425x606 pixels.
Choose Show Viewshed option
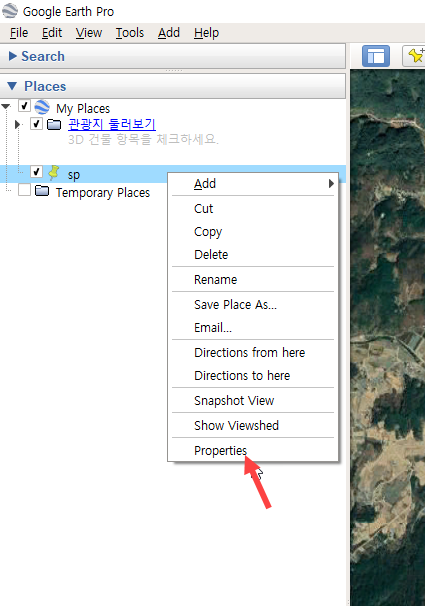click(253, 426)
